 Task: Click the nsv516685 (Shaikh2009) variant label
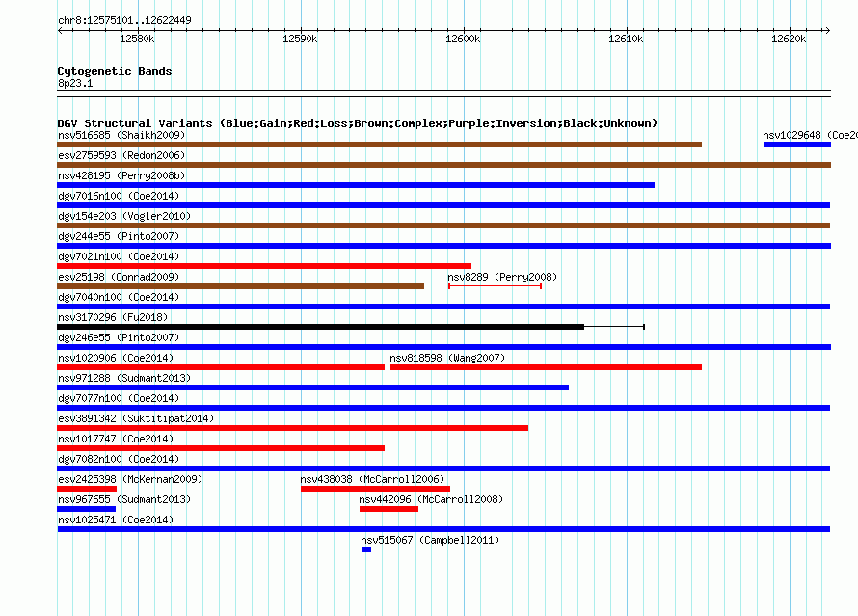pyautogui.click(x=121, y=135)
